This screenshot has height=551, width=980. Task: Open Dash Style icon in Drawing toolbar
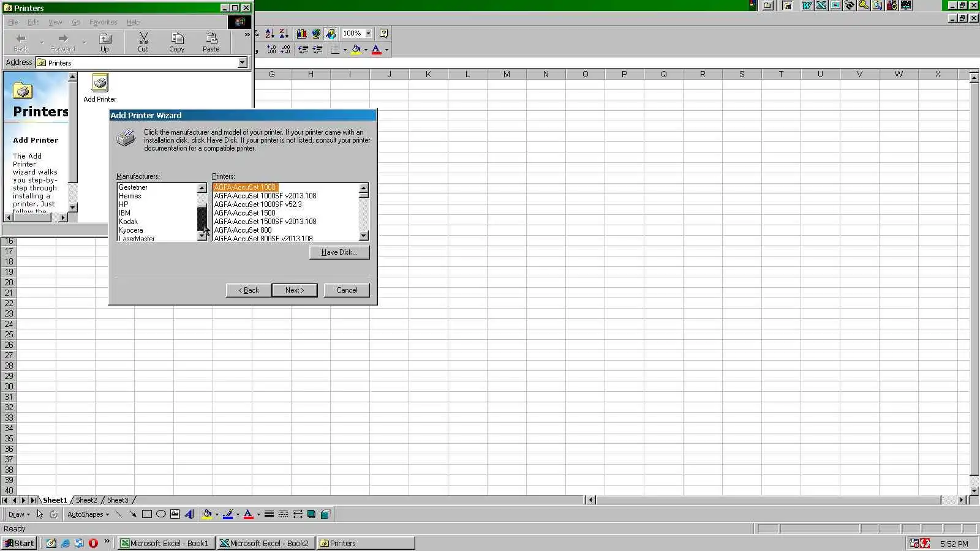(x=283, y=514)
